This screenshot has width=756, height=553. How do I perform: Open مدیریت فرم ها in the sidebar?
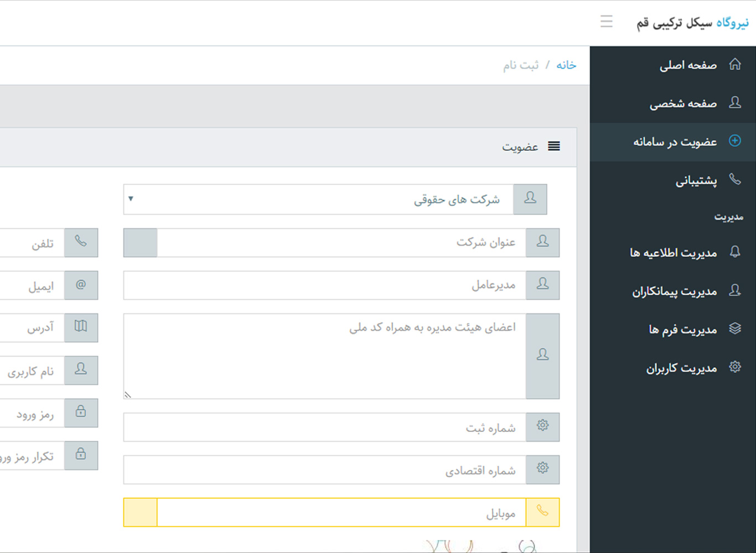pyautogui.click(x=673, y=330)
